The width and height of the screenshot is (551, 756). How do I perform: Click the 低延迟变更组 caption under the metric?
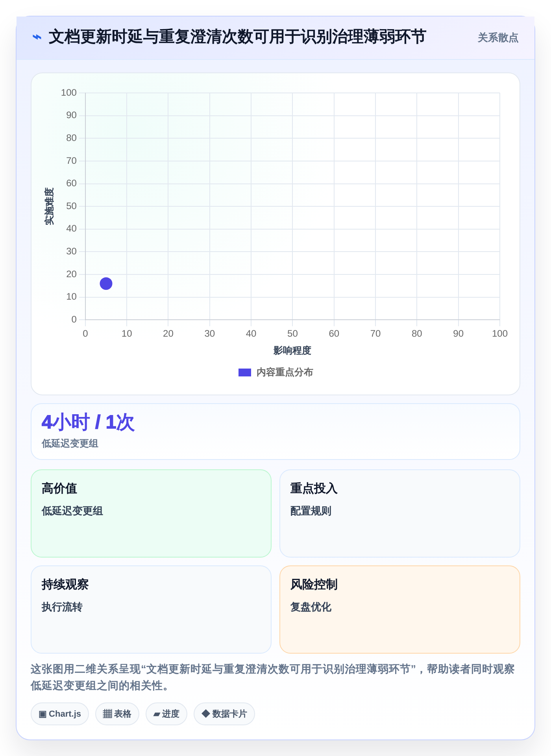(x=70, y=444)
